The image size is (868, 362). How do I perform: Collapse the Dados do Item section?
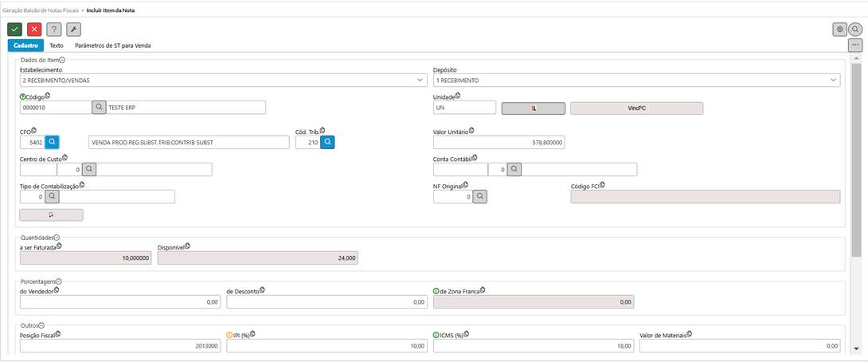[62, 60]
